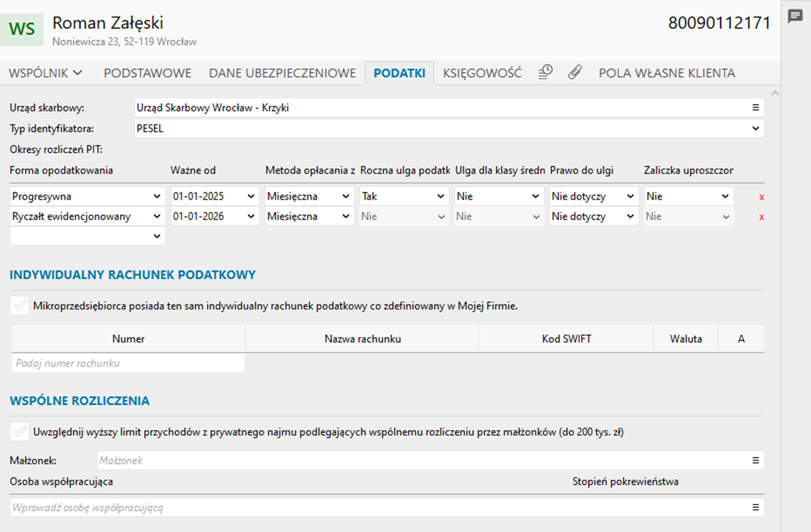Click the Prawo do ulgi column header
Image resolution: width=811 pixels, height=532 pixels.
pyautogui.click(x=582, y=170)
